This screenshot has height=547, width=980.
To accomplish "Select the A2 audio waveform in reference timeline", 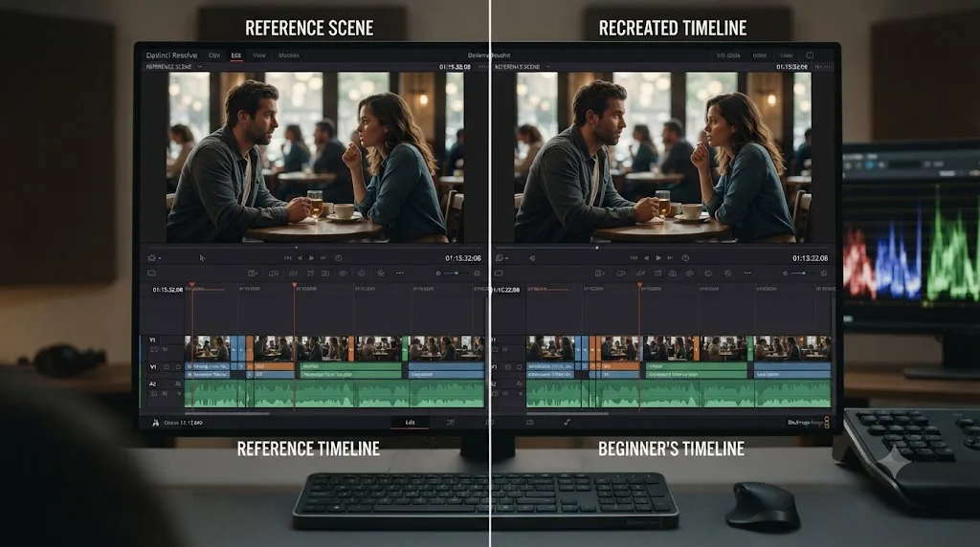I will [x=334, y=395].
